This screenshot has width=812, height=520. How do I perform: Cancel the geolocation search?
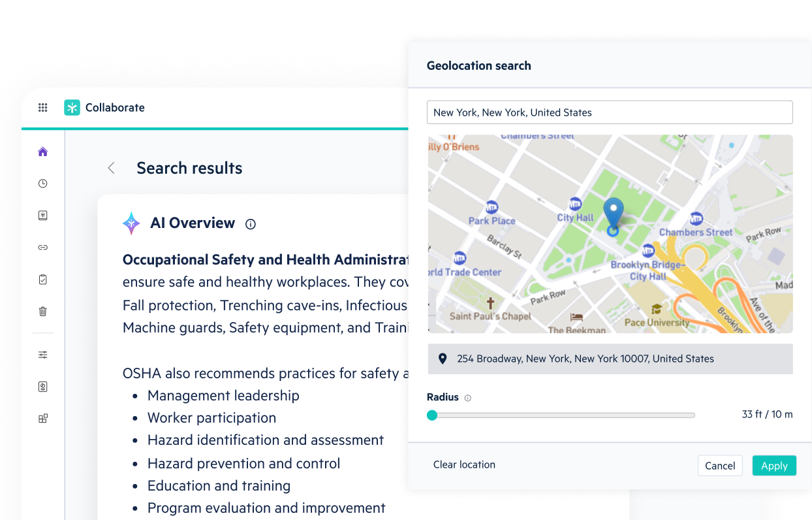pos(720,466)
